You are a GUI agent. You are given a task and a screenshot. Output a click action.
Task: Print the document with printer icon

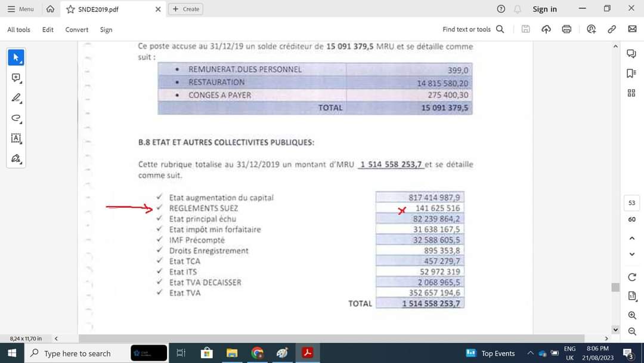point(566,29)
